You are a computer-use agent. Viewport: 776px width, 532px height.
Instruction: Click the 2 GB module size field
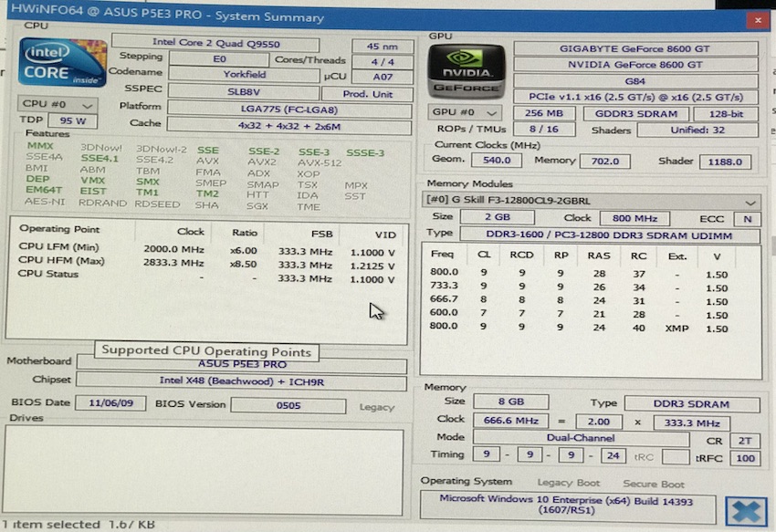[x=497, y=217]
